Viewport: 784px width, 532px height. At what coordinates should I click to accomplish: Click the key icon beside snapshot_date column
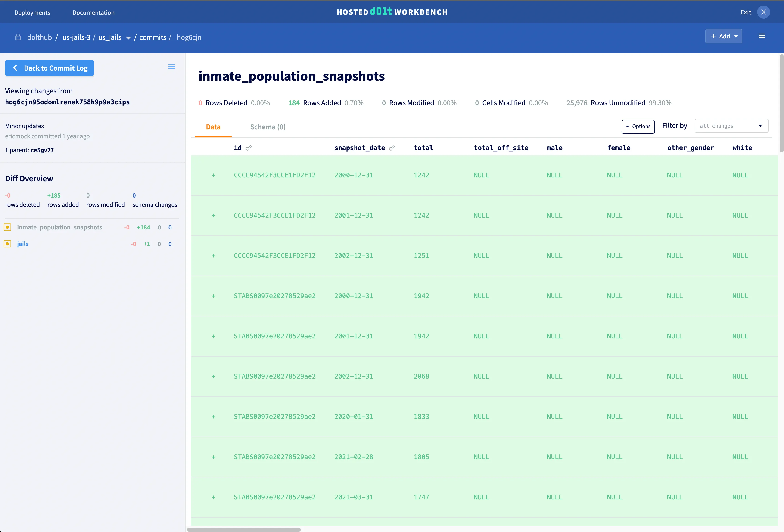(x=392, y=148)
